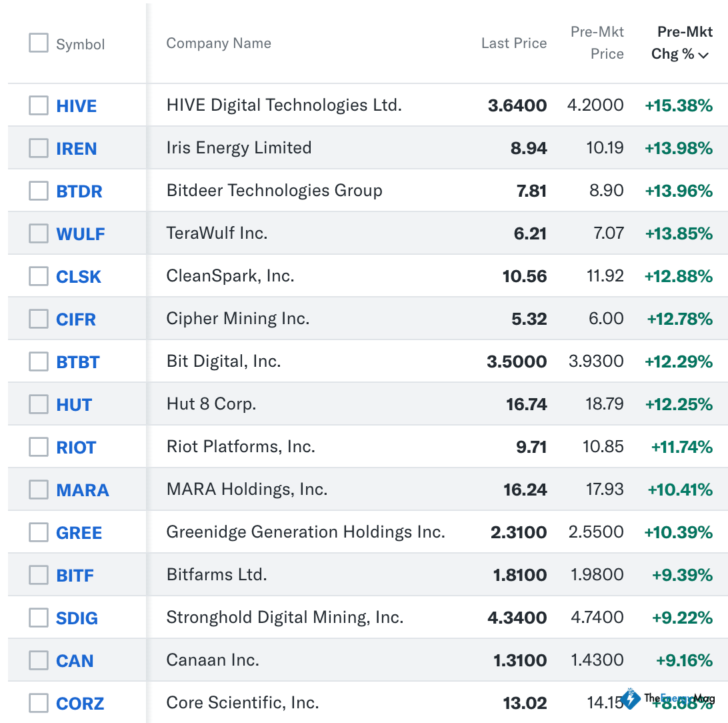Open the HIVE ticker link
This screenshot has width=728, height=723.
click(x=76, y=106)
